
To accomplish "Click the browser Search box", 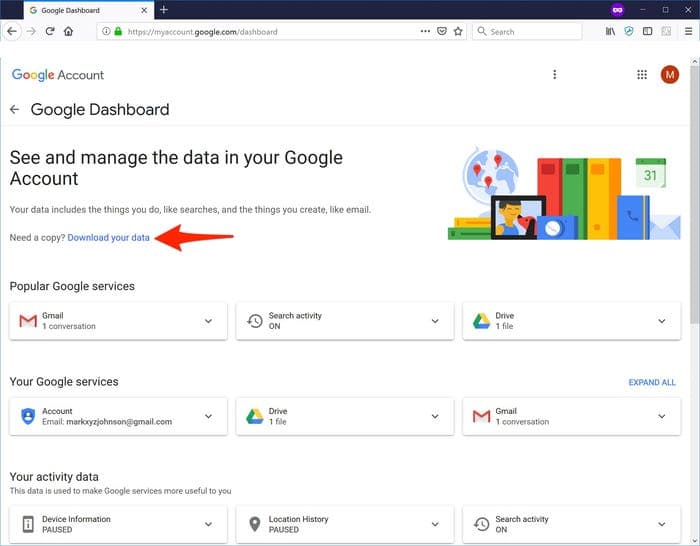I will (527, 31).
